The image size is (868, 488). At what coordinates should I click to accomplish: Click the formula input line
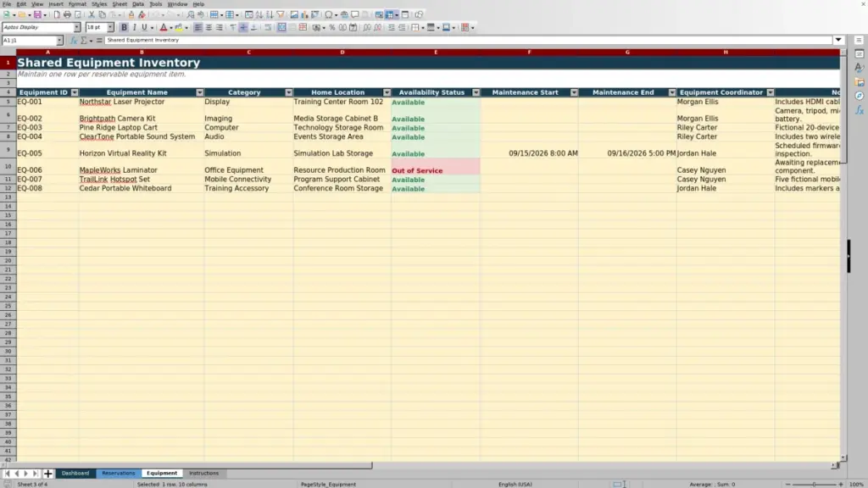(468, 41)
